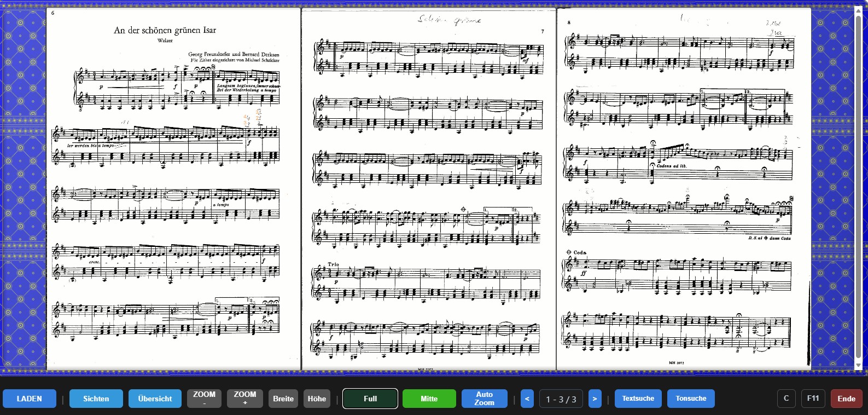The width and height of the screenshot is (868, 415).
Task: Select the Full display mode
Action: (x=370, y=399)
